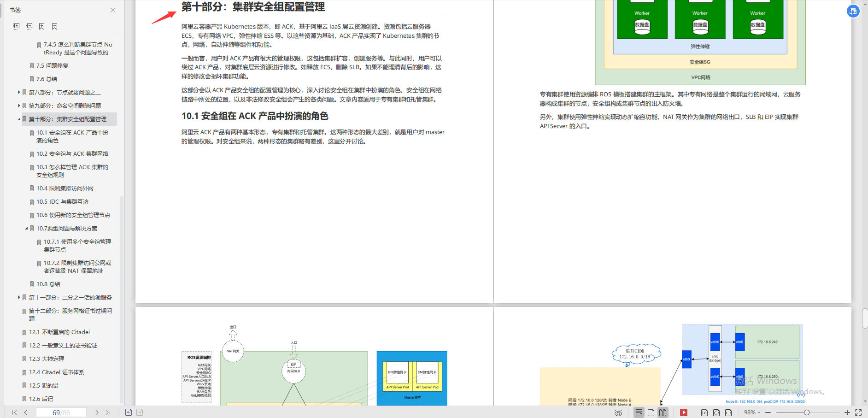The height and width of the screenshot is (418, 868).
Task: Click the document scrollbar down arrow
Action: tap(865, 402)
